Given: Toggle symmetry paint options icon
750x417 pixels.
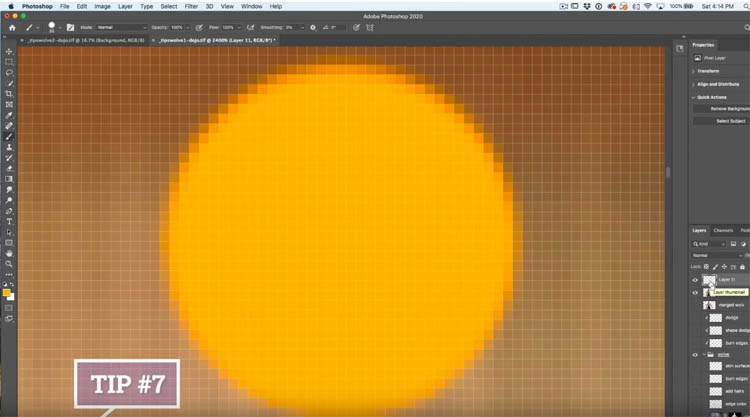Looking at the screenshot, I should pos(370,28).
